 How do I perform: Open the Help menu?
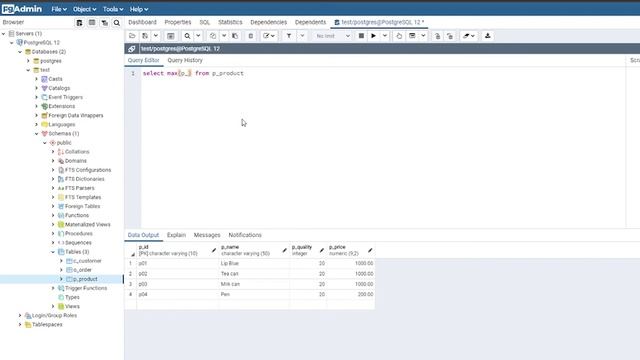click(x=139, y=9)
